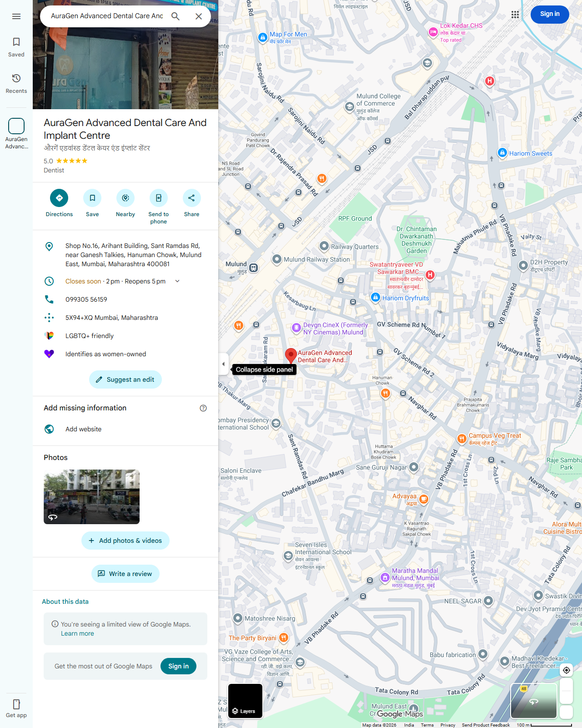Click the Advayaa map marker

(423, 499)
